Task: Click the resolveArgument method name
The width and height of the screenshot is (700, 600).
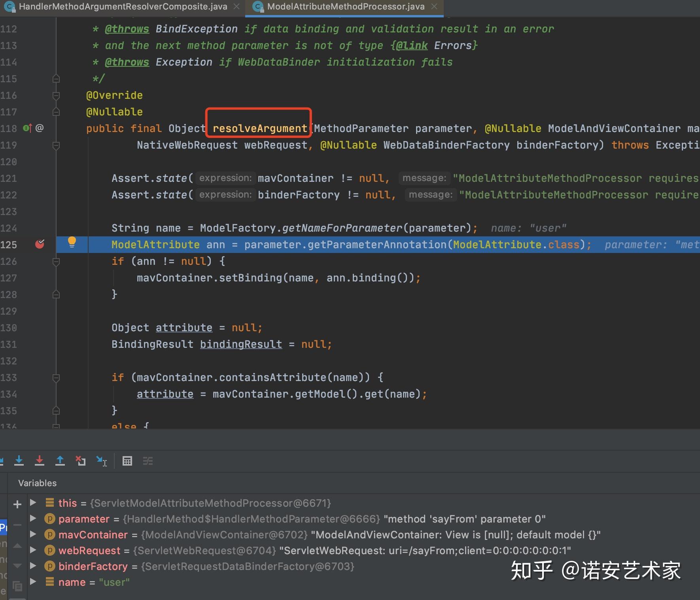Action: point(260,128)
